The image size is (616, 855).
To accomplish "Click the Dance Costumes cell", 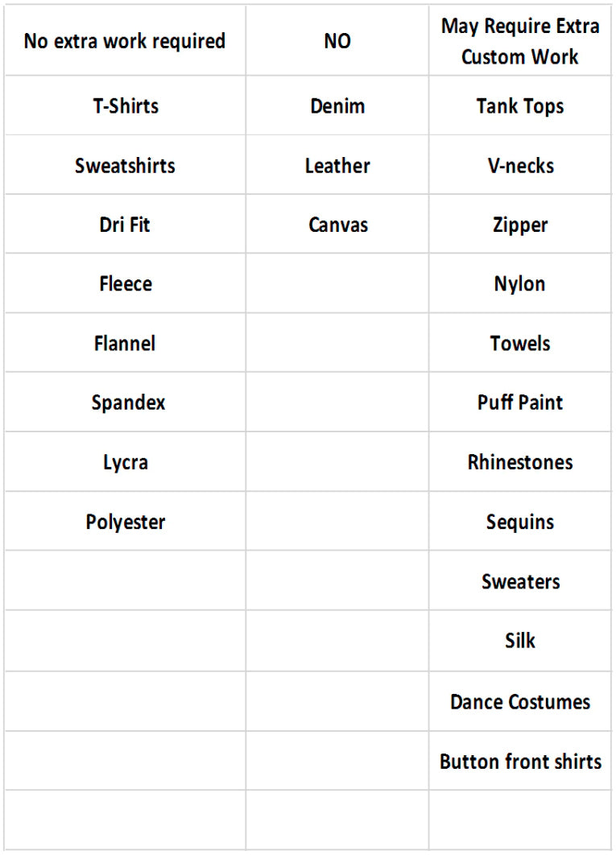I will (520, 701).
